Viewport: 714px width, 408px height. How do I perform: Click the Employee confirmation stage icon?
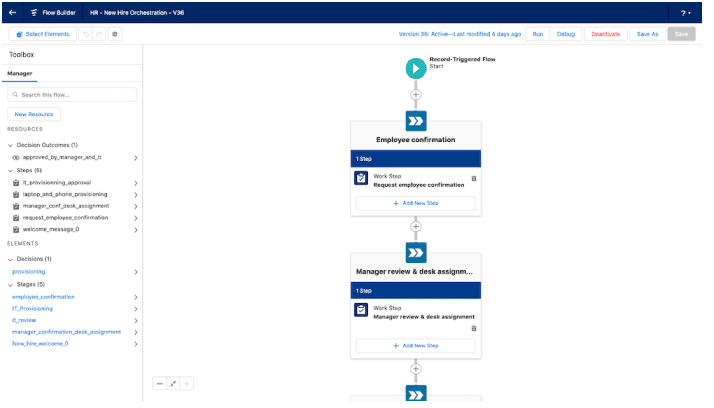(416, 121)
